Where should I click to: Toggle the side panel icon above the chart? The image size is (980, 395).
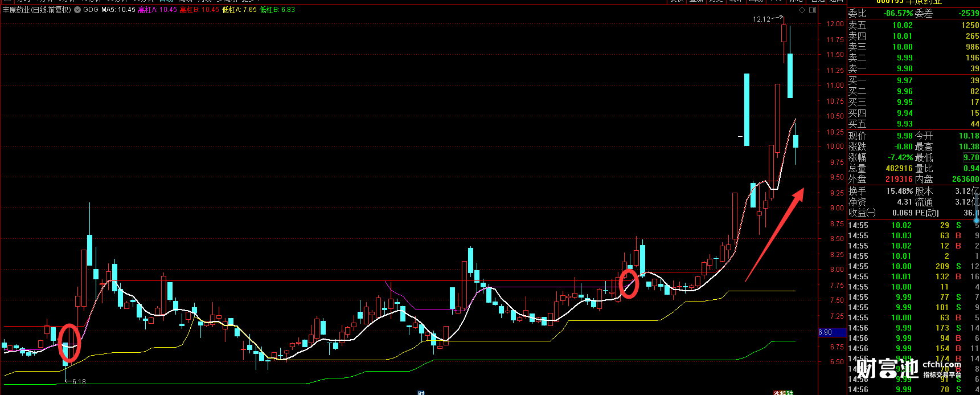(x=813, y=10)
